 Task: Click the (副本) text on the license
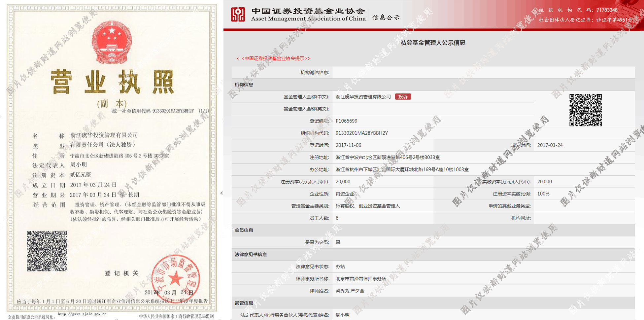coord(112,104)
